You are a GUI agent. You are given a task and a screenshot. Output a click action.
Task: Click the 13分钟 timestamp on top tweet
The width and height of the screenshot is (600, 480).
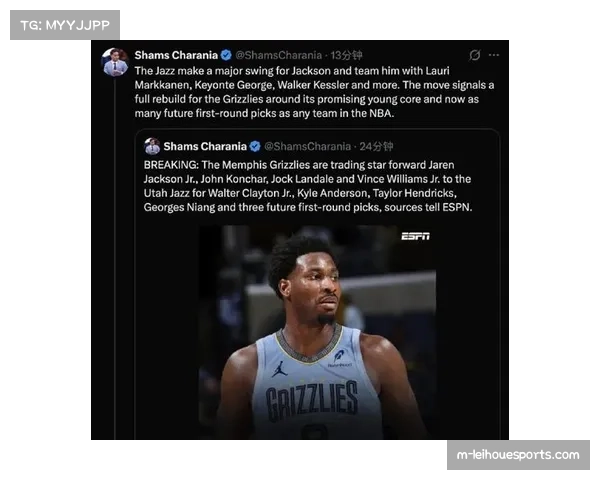pyautogui.click(x=347, y=55)
